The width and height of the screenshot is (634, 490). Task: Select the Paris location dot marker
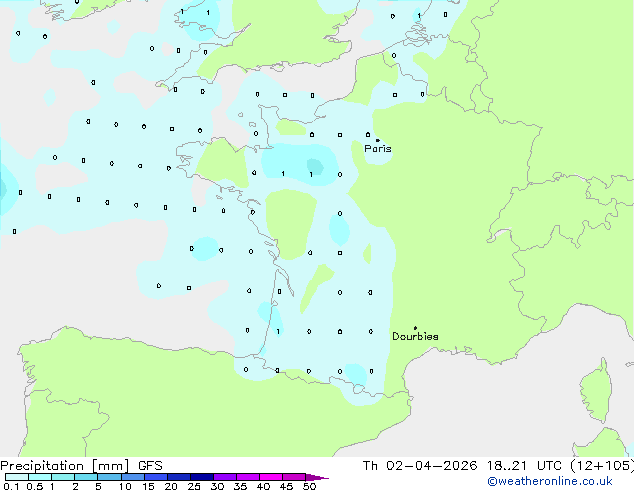click(378, 140)
